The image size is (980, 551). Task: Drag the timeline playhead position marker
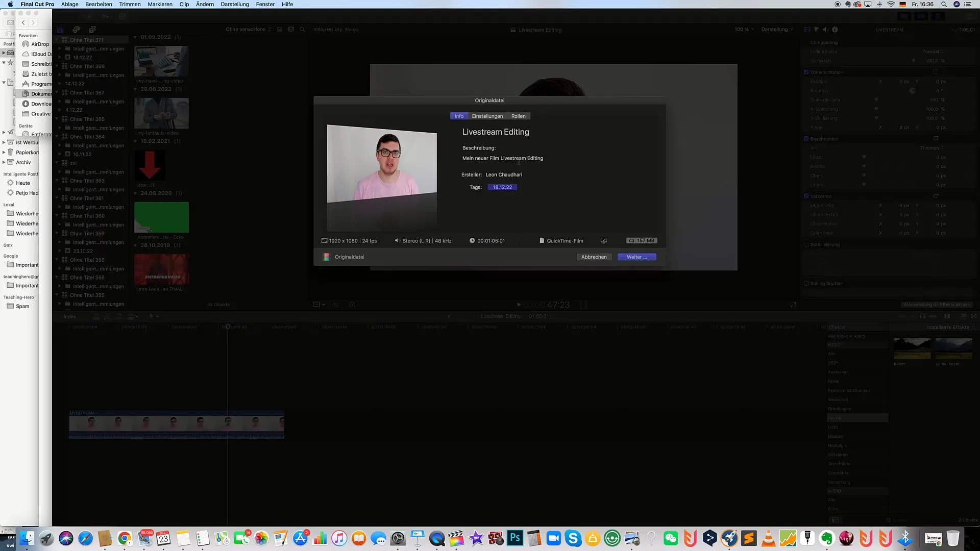[228, 327]
